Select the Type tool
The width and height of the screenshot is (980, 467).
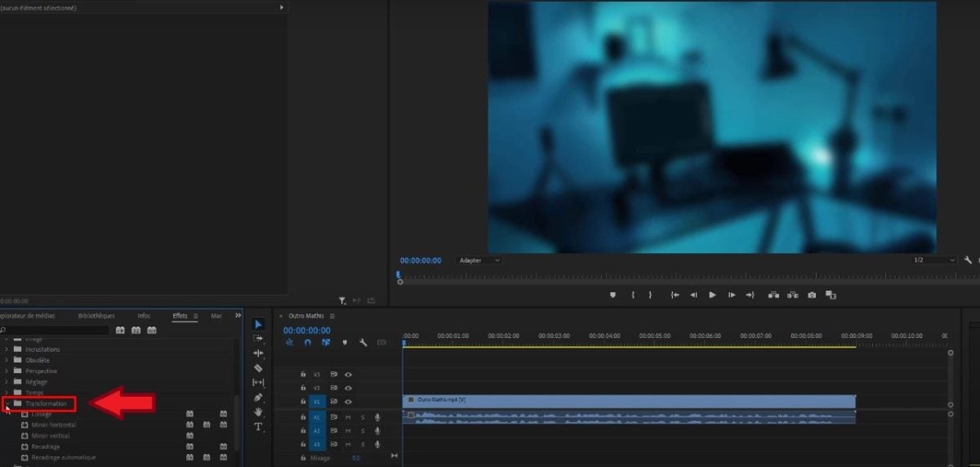click(259, 426)
